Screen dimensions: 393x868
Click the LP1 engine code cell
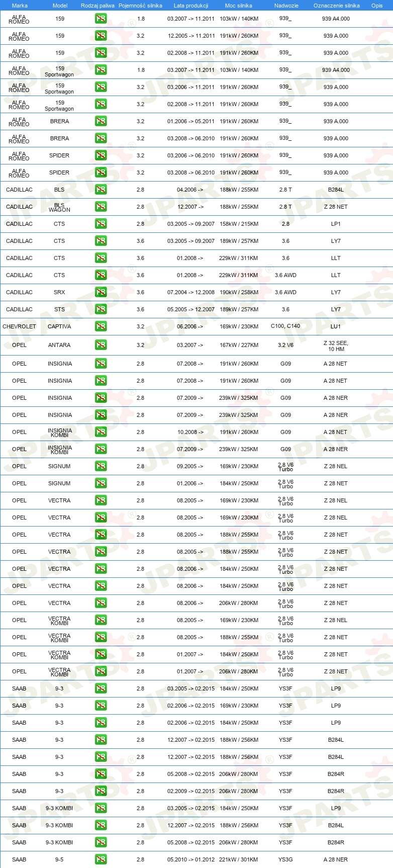pyautogui.click(x=336, y=224)
